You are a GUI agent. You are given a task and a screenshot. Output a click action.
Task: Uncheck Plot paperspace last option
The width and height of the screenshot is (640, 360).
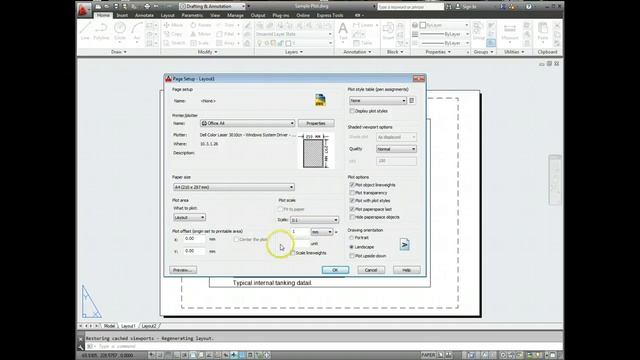click(x=352, y=209)
